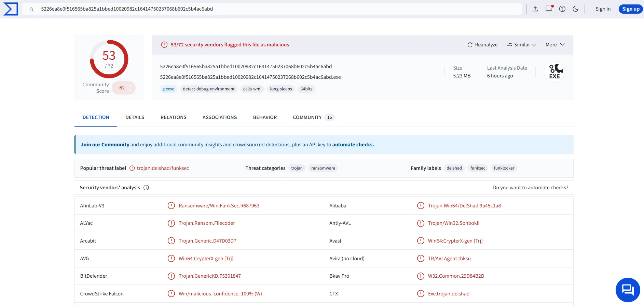Click TR/AVI.Agent.thksu detection text

coord(449,259)
